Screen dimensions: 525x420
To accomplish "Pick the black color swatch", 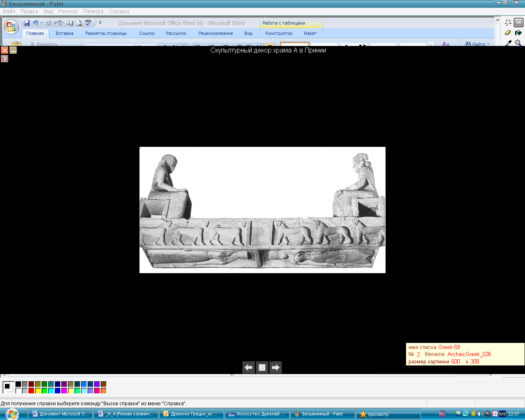I will [x=18, y=384].
